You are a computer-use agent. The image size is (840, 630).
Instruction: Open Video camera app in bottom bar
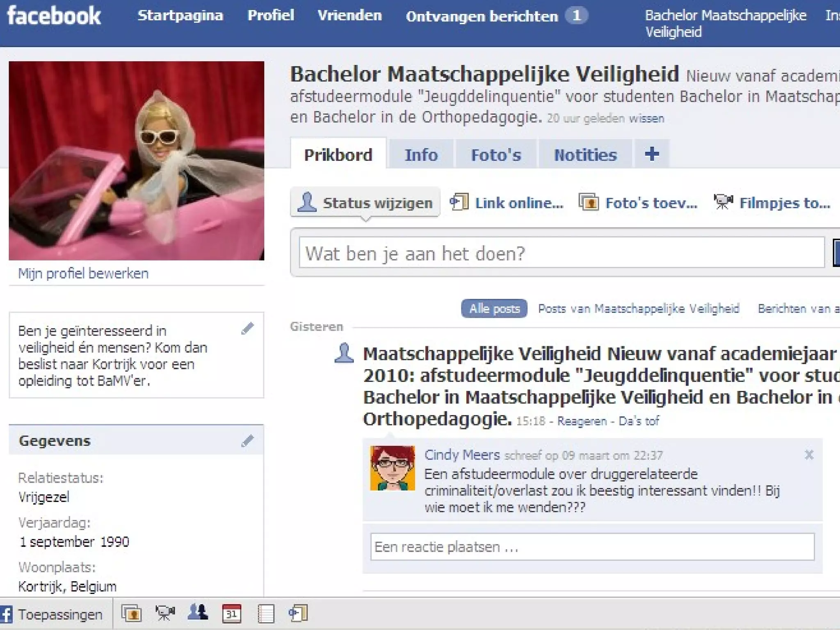(x=165, y=614)
